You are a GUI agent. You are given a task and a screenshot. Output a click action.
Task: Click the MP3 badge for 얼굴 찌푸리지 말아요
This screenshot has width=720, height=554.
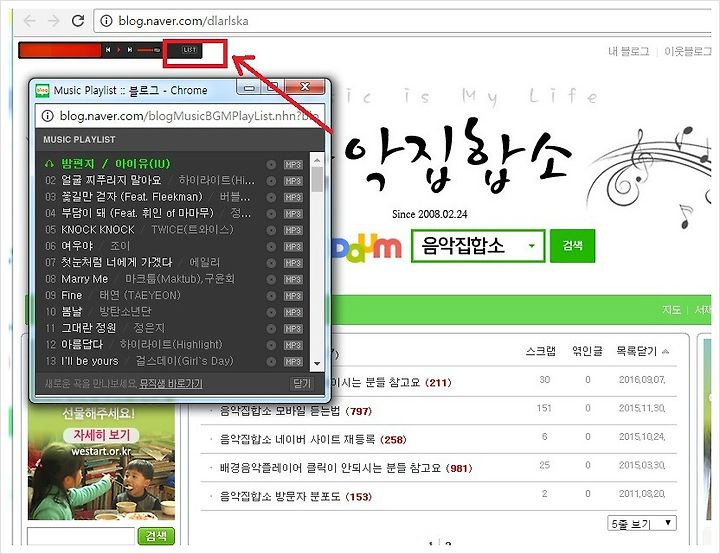click(x=293, y=181)
